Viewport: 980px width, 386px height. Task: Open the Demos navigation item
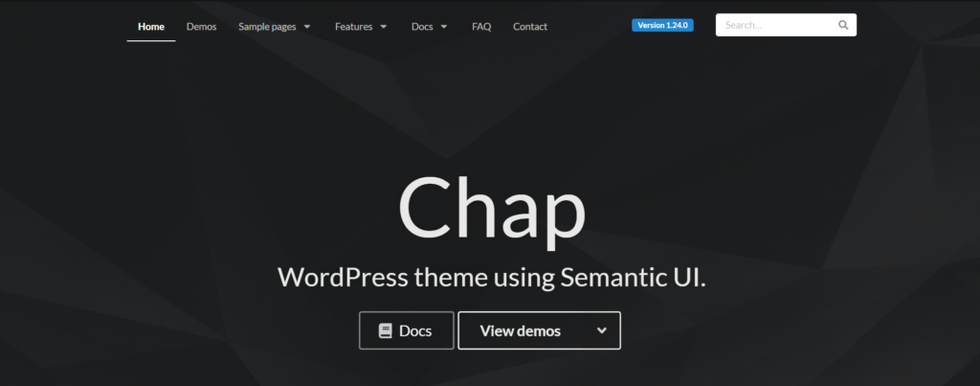tap(201, 26)
